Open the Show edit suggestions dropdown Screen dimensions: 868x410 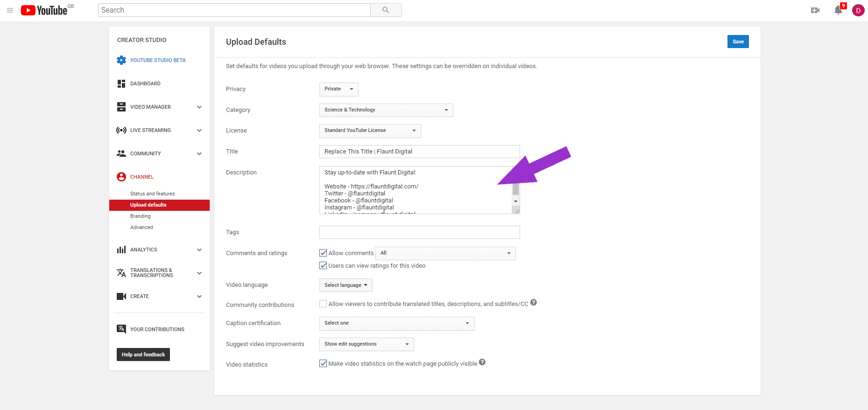(x=367, y=344)
